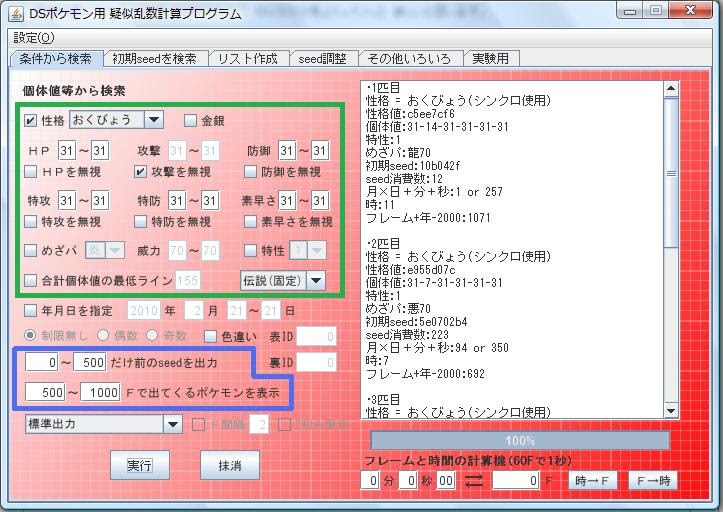Click the 防御 minimum value field
723x512 pixels.
point(287,150)
